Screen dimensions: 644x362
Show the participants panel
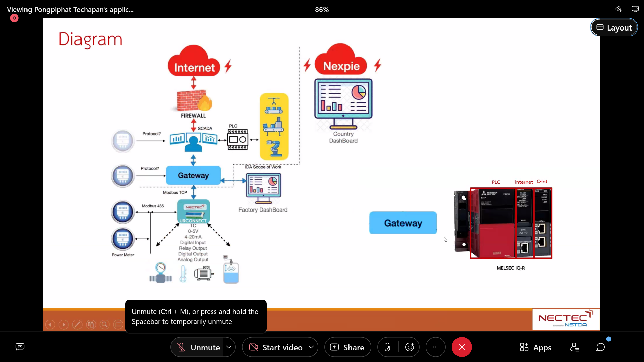575,347
